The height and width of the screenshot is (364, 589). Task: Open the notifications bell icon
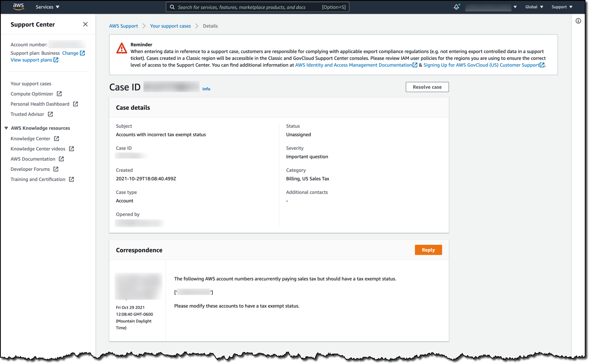pos(456,7)
